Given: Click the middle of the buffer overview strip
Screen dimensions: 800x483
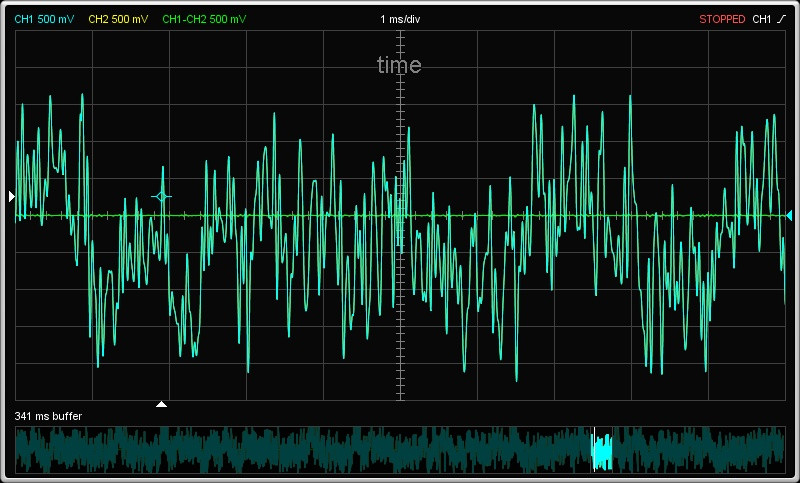Looking at the screenshot, I should click(x=400, y=450).
